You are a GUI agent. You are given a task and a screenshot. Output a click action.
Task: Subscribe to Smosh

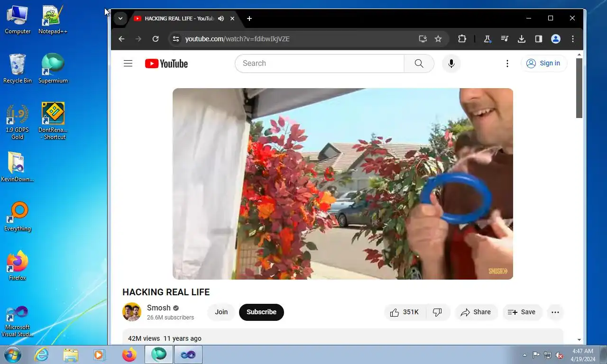coord(261,312)
